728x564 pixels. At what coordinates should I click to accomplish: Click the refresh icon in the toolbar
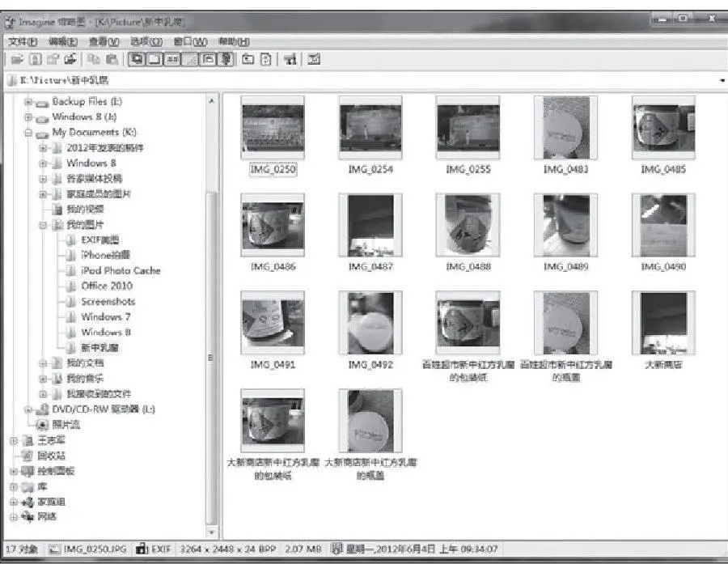tap(265, 59)
